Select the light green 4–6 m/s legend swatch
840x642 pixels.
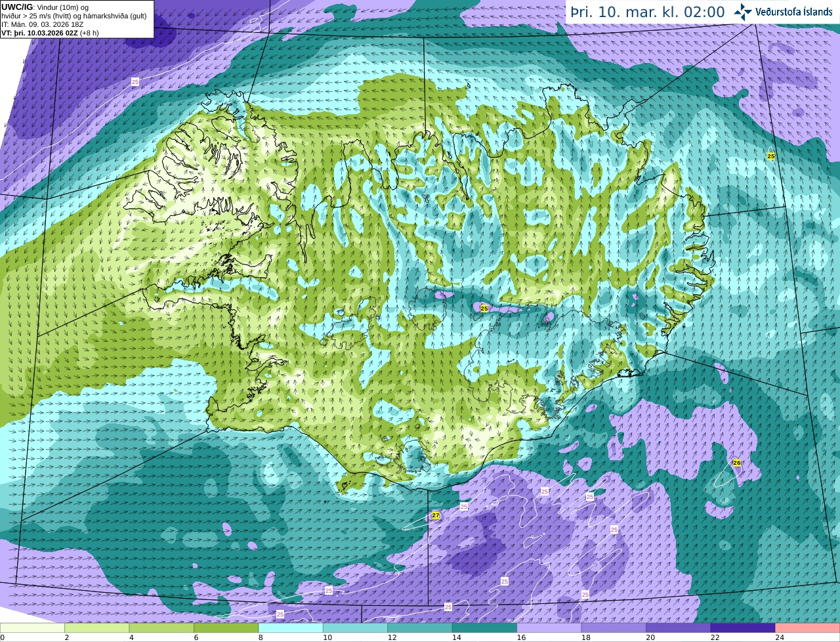(161, 628)
